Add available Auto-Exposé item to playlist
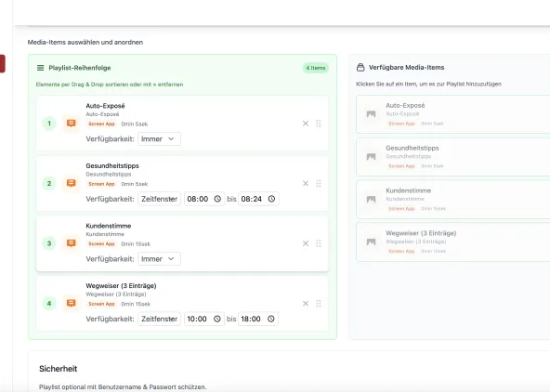550x392 pixels. point(452,114)
